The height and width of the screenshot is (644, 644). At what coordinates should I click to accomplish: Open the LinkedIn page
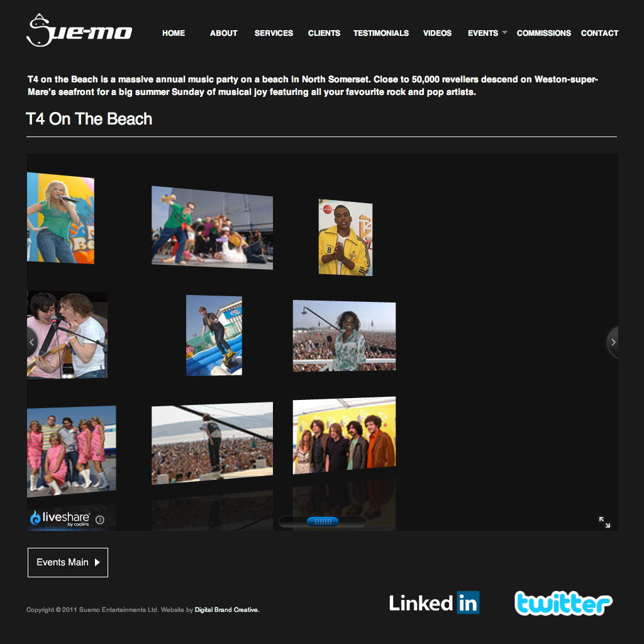pyautogui.click(x=434, y=602)
